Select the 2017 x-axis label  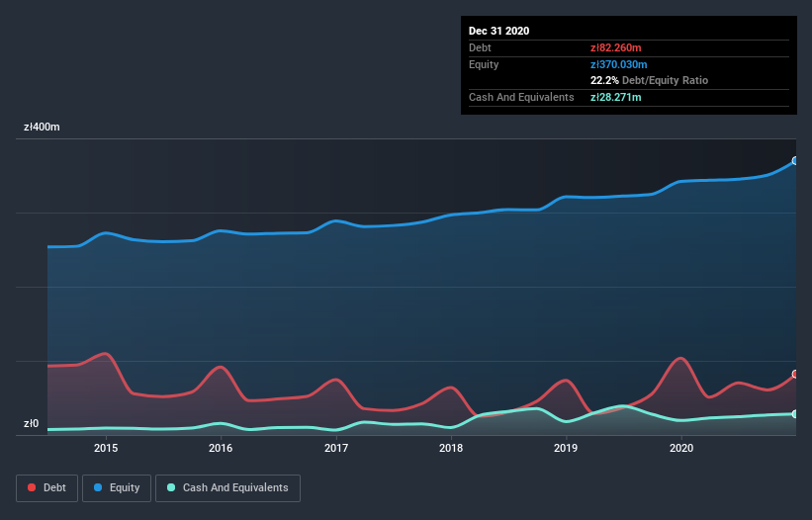[x=336, y=448]
